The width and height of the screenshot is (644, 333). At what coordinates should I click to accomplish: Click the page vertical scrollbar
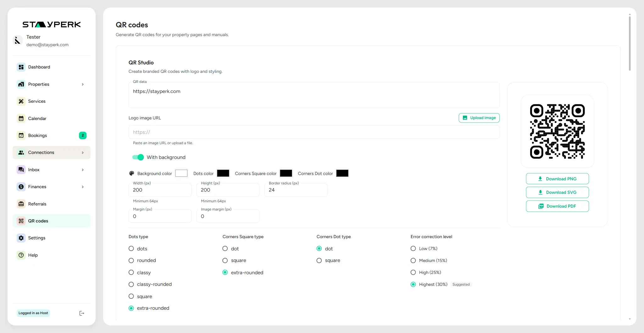click(630, 43)
